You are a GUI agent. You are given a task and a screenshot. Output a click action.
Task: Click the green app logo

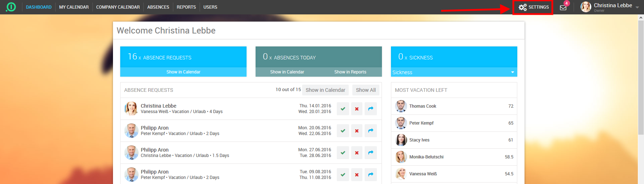point(11,7)
